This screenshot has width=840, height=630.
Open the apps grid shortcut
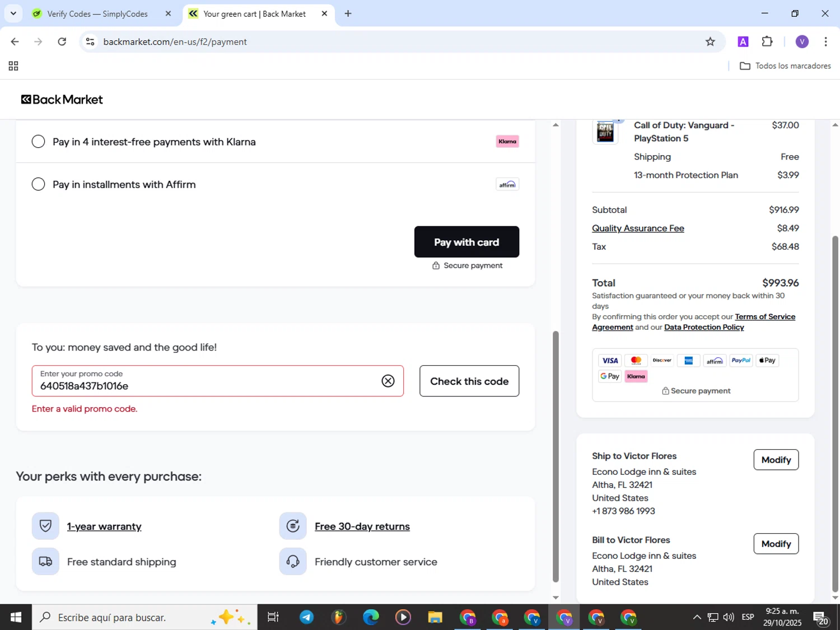pyautogui.click(x=13, y=66)
